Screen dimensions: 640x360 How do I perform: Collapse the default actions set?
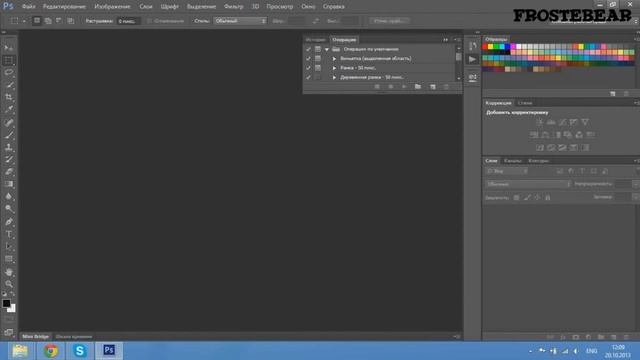327,49
